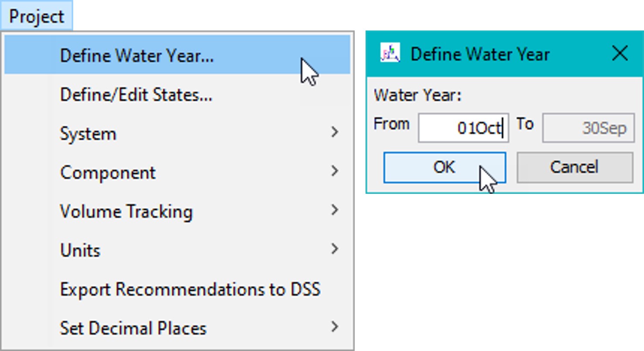
Task: Expand the Units submenu arrow
Action: [335, 249]
